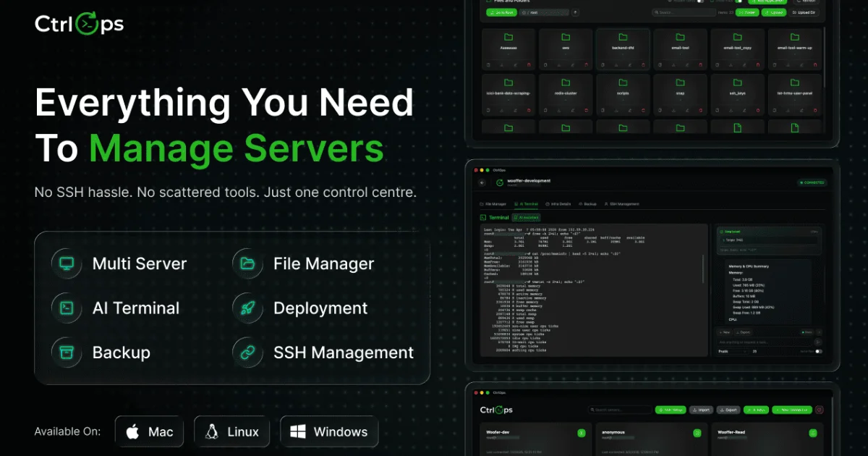Connect to Wooffer-Read via its green icon
The width and height of the screenshot is (868, 456).
(813, 433)
